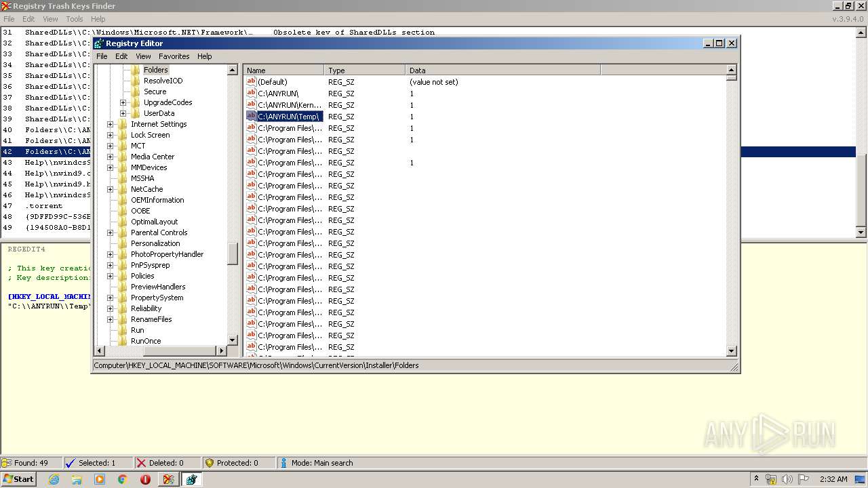
Task: Click the icon of the selected C:\ANYRUN\Temp\ value
Action: [251, 117]
